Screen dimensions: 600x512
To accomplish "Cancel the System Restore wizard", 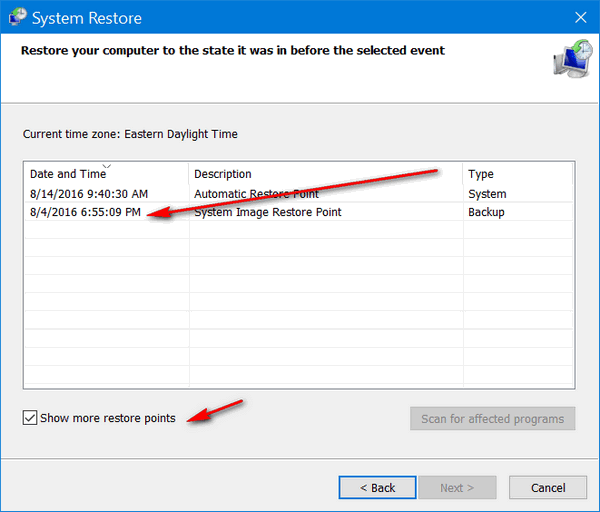I will tap(548, 488).
